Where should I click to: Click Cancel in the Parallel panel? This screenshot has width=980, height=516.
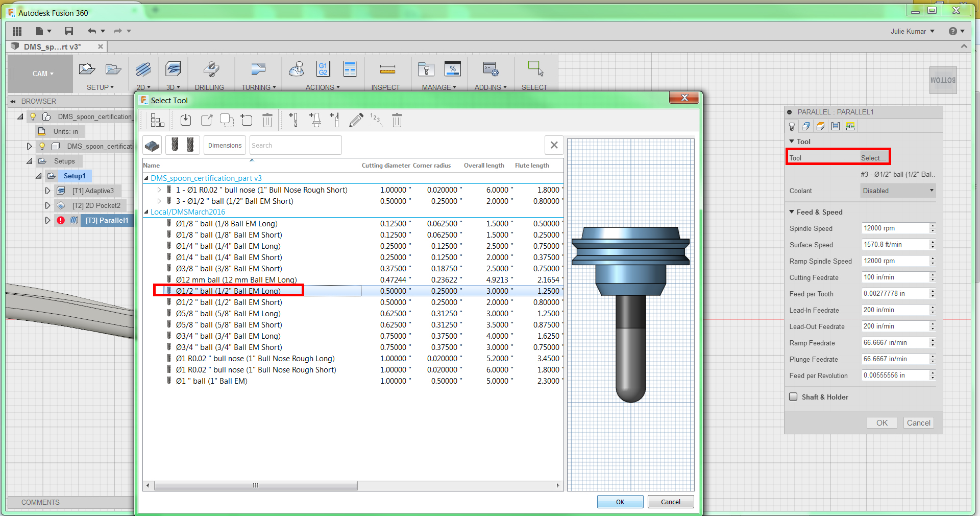[919, 423]
